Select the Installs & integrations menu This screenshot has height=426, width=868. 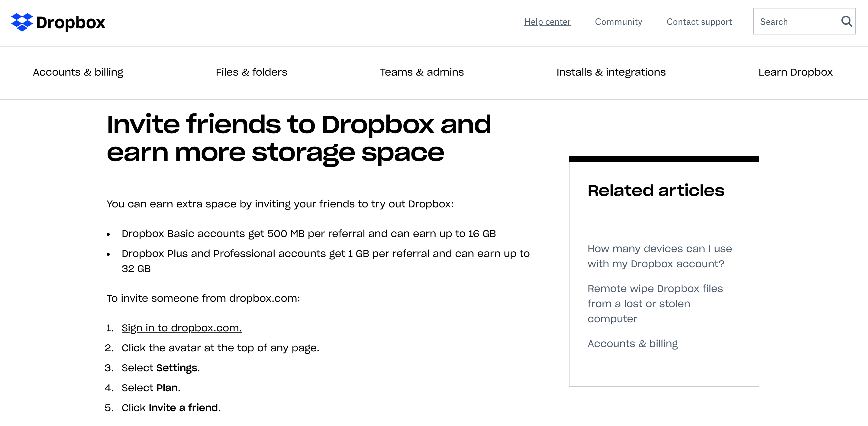(x=611, y=72)
